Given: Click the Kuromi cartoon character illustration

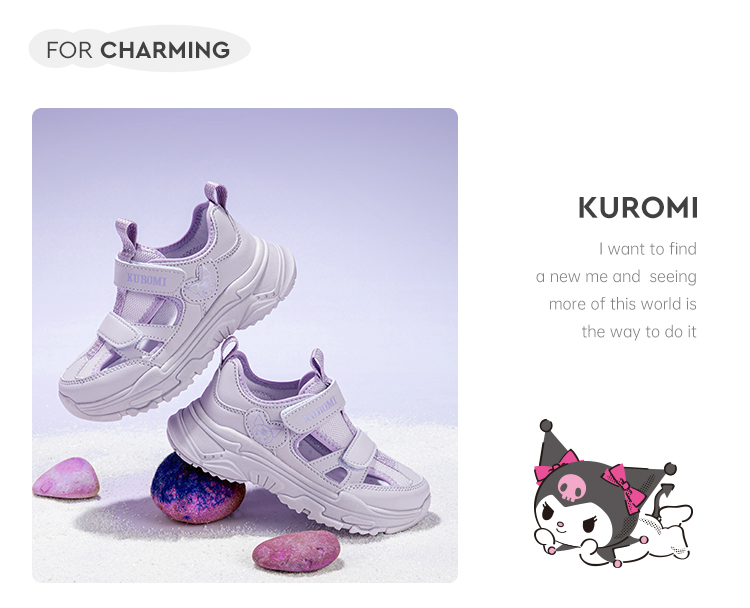Looking at the screenshot, I should click(x=613, y=494).
